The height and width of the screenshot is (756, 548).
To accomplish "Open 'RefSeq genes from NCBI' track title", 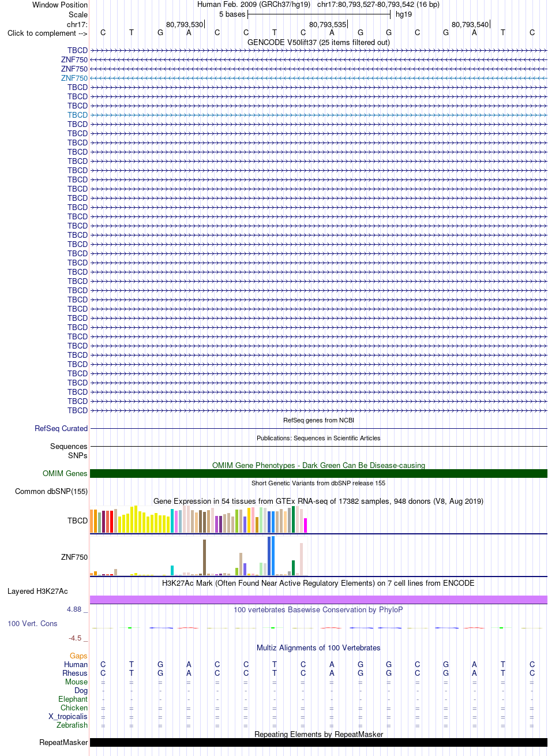I will (318, 420).
